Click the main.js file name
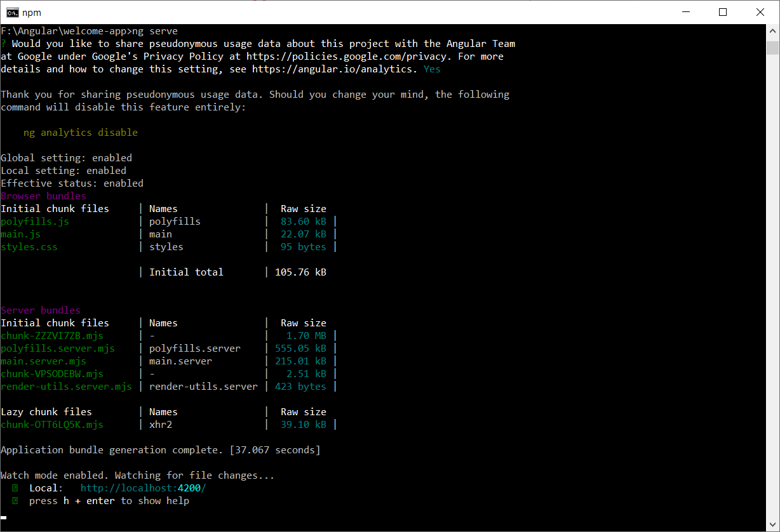Image resolution: width=780 pixels, height=532 pixels. (x=21, y=234)
